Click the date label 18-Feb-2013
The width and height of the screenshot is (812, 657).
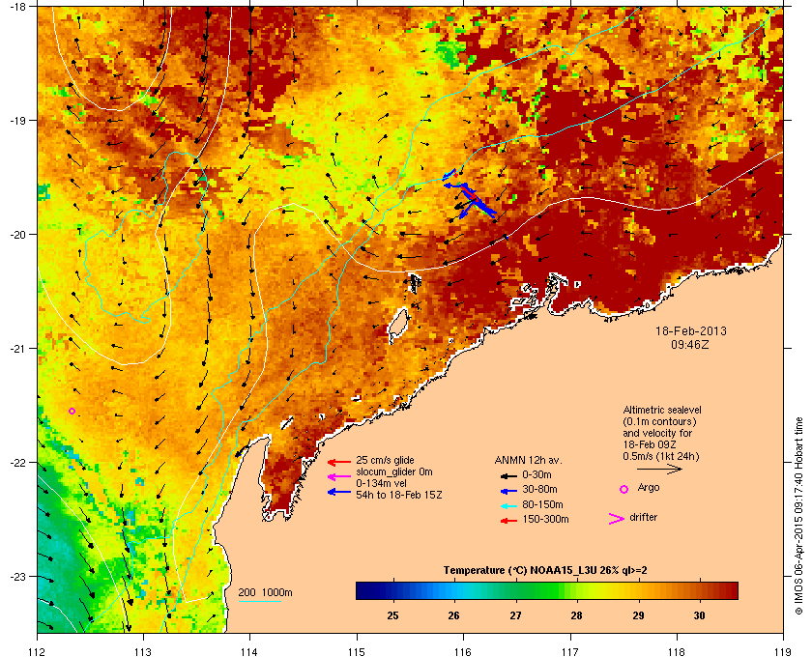tap(691, 330)
